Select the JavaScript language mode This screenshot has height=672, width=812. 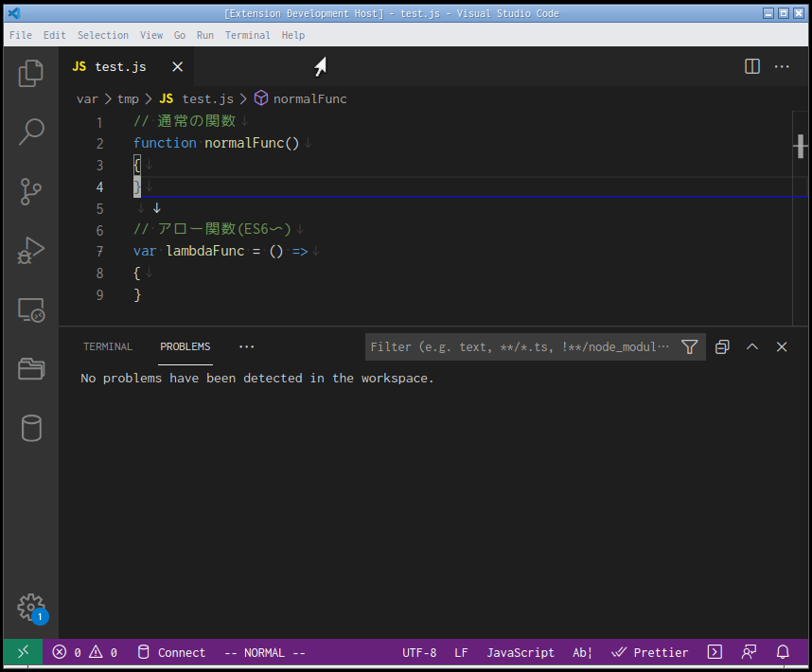click(x=520, y=652)
